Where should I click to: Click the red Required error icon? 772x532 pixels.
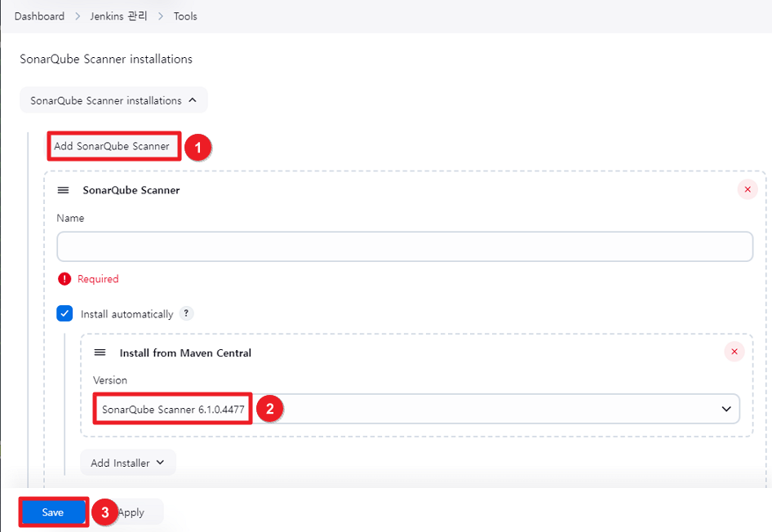(x=64, y=279)
